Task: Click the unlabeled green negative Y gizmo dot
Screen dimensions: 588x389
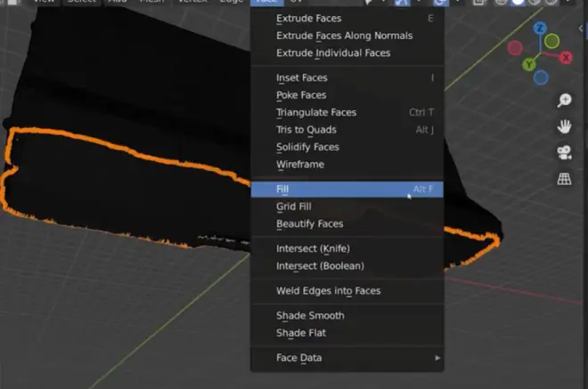Action: pos(551,41)
